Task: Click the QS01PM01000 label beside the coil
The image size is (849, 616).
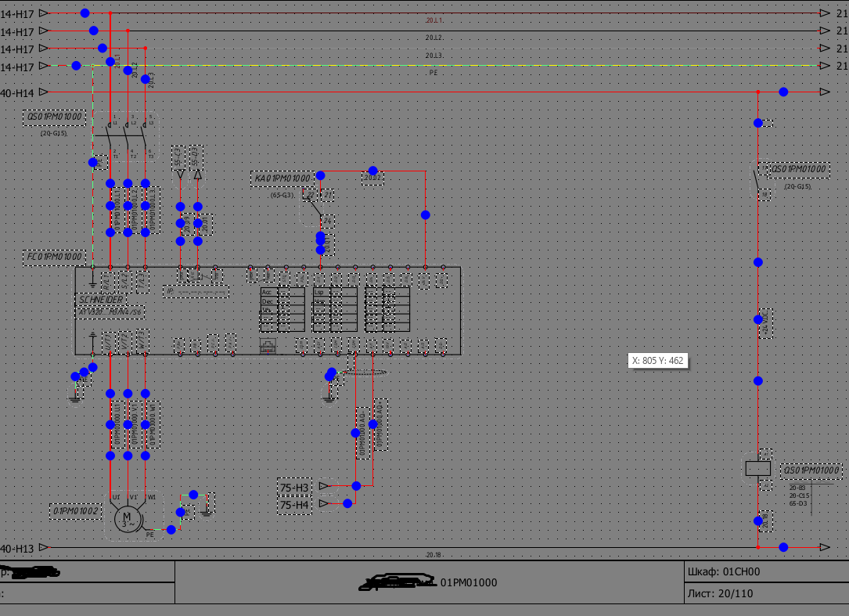Action: click(x=811, y=470)
